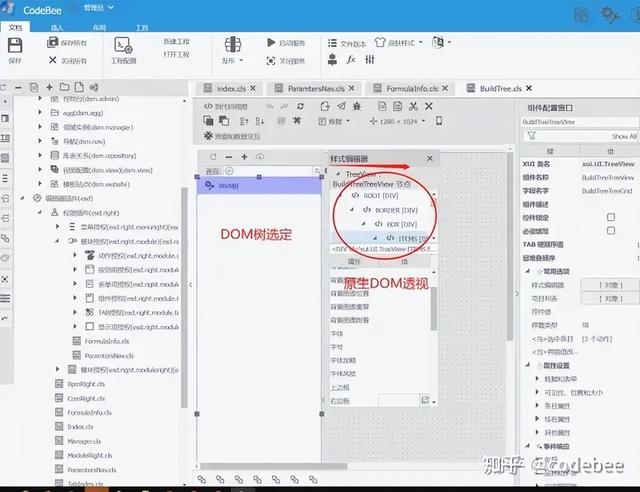The image size is (640, 492).
Task: Open the Publish (发布) dropdown arrow
Action: 241,60
